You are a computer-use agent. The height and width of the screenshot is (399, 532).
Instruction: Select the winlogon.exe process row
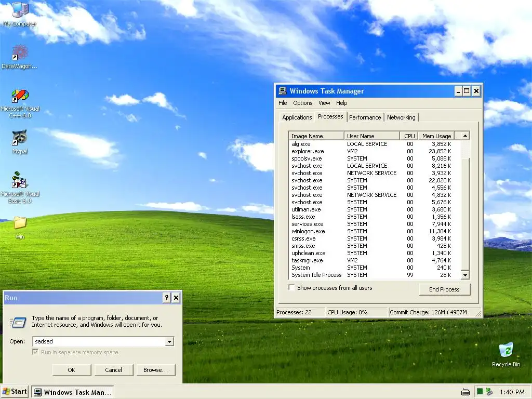pos(375,231)
